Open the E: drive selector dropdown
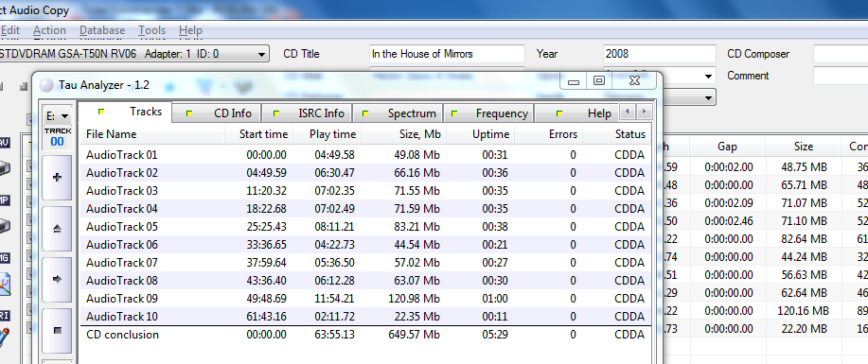 point(58,116)
